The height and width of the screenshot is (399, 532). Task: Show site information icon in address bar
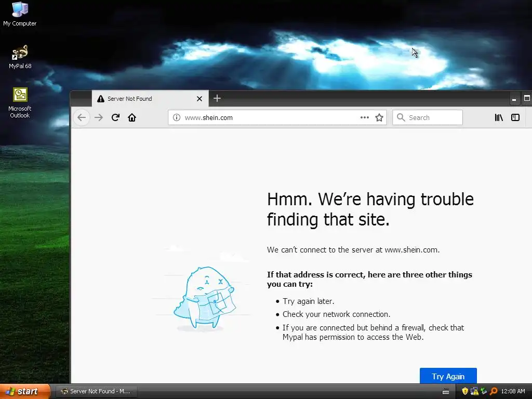pos(177,117)
